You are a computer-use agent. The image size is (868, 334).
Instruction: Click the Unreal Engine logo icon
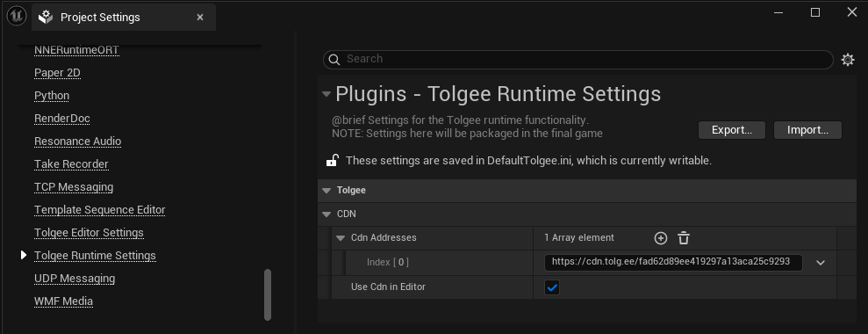16,16
